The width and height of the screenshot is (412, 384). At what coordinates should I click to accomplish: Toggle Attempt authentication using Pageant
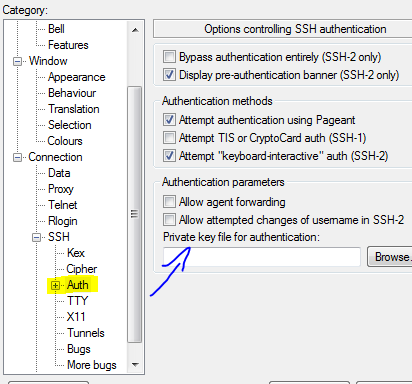point(169,120)
